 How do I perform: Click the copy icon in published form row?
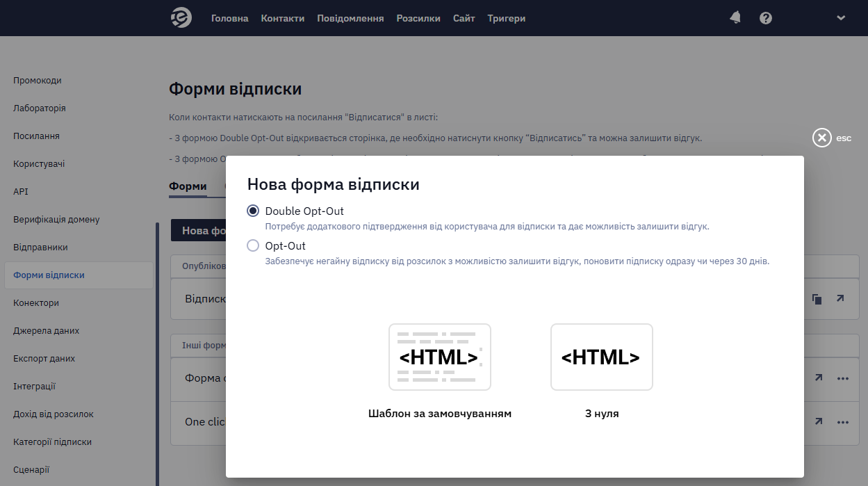click(817, 299)
